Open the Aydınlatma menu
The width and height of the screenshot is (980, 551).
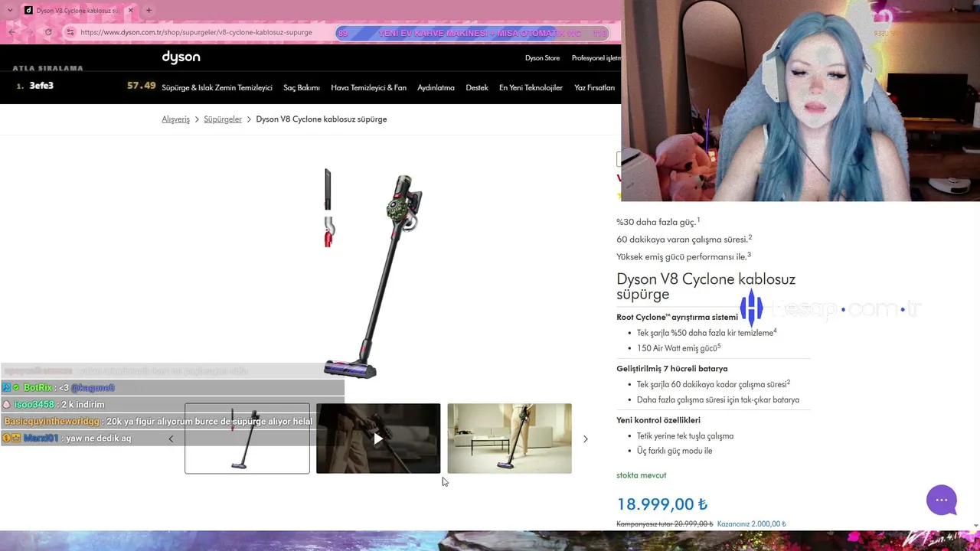(x=436, y=88)
